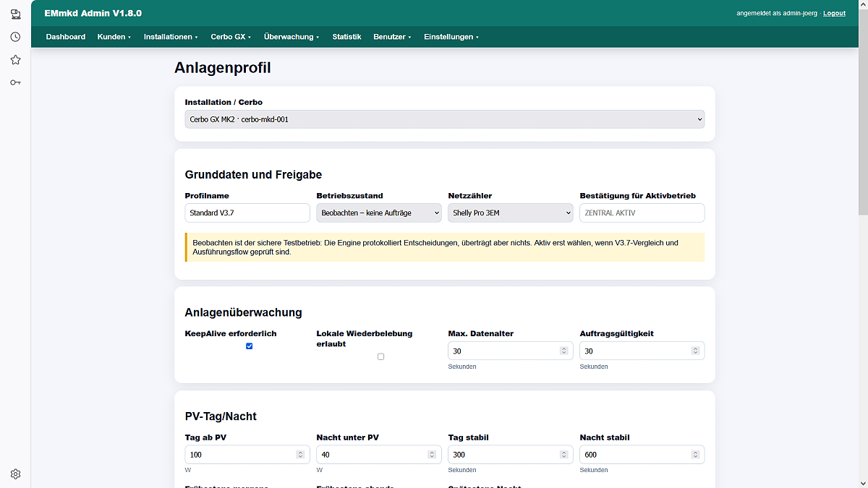The height and width of the screenshot is (488, 868).
Task: Focus the Profilname input field
Action: pos(247,213)
